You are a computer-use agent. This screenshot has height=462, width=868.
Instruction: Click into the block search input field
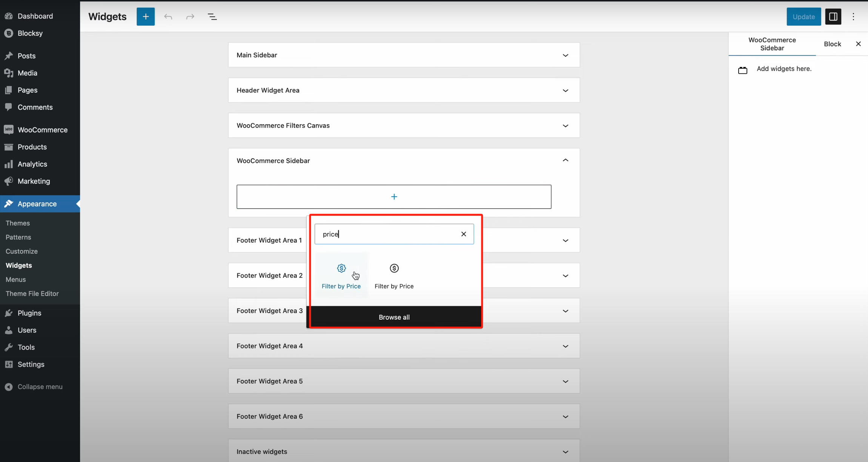(389, 234)
